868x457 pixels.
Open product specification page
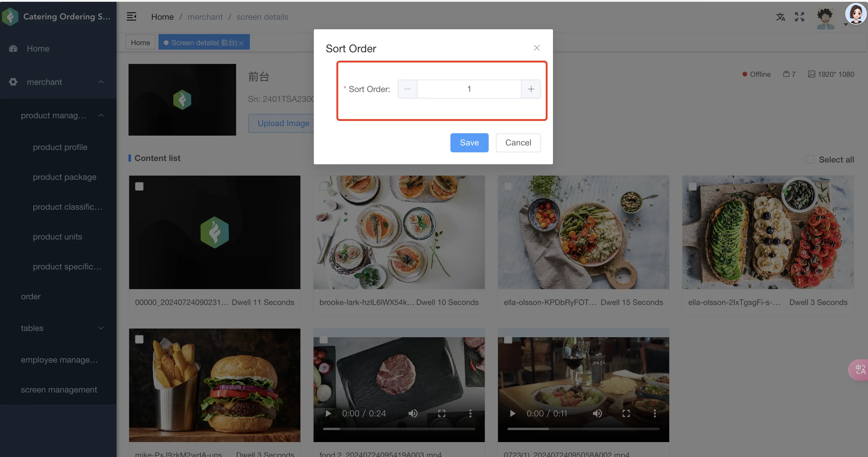tap(67, 266)
